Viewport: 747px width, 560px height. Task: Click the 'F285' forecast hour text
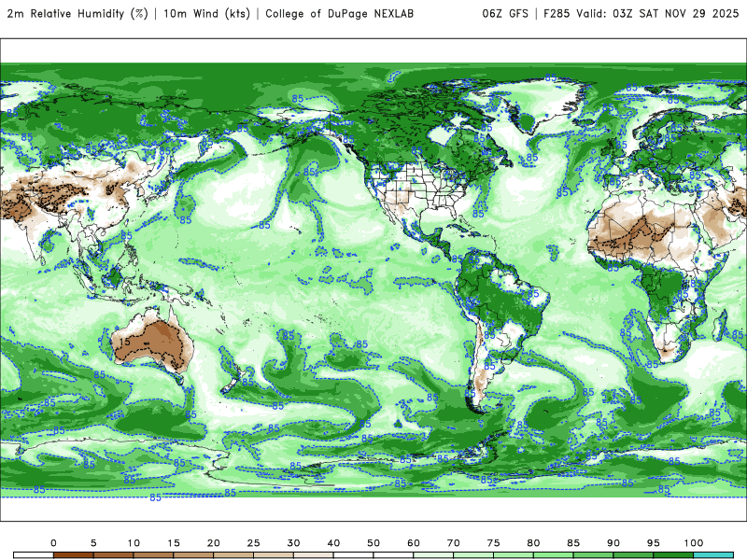[557, 14]
